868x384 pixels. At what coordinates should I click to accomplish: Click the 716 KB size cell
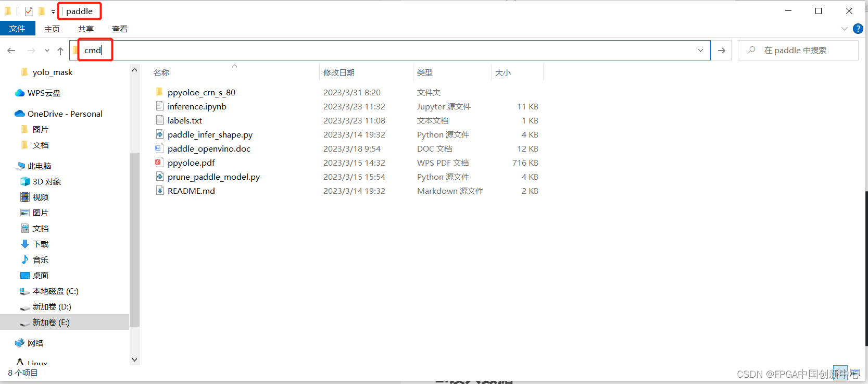[x=525, y=163]
